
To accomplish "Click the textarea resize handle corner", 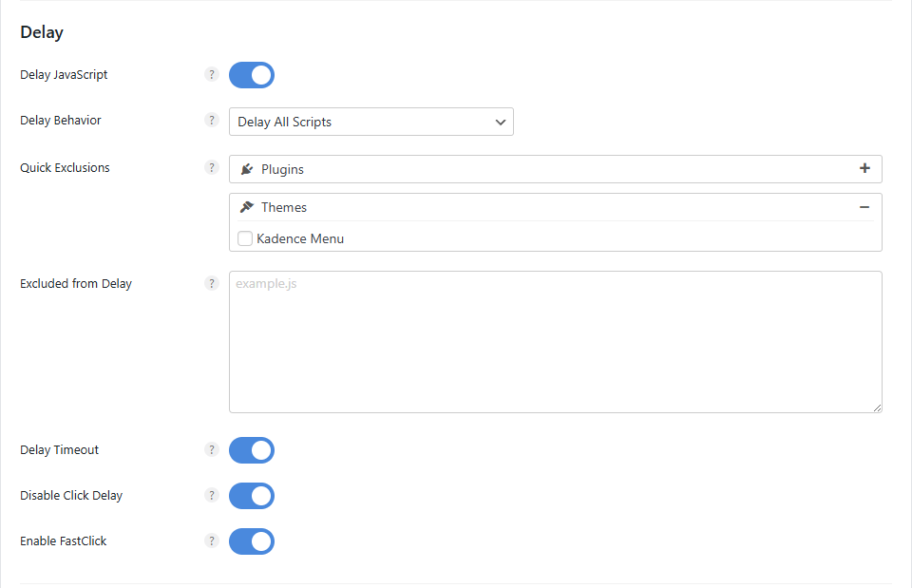I will 877,408.
